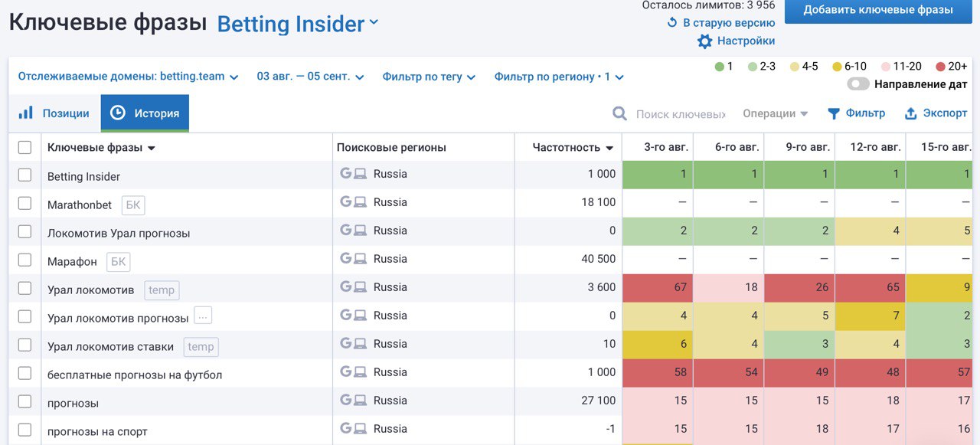Sort by Ключевые фразы column header
The width and height of the screenshot is (980, 445).
(101, 148)
